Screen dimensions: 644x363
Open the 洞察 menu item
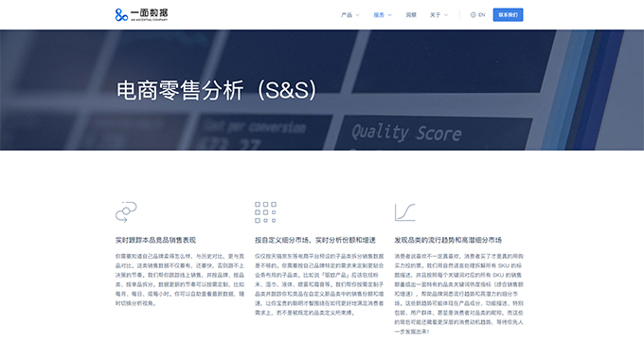coord(411,15)
